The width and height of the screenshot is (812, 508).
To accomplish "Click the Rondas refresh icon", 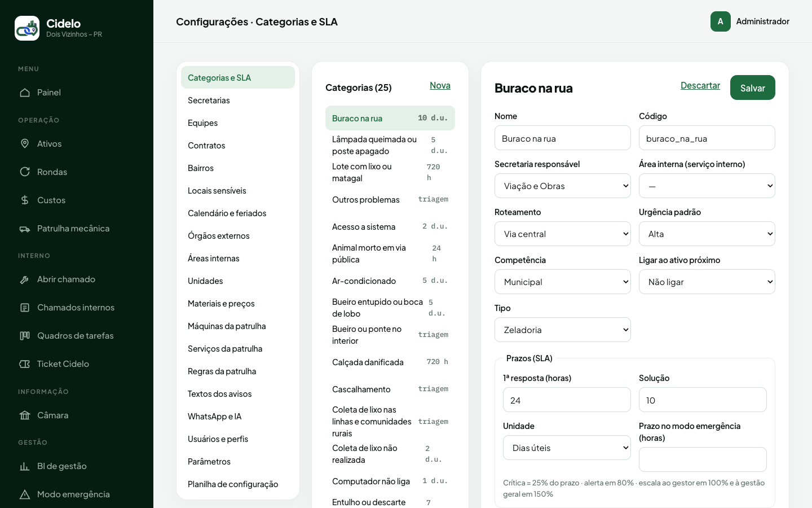I will pos(25,172).
